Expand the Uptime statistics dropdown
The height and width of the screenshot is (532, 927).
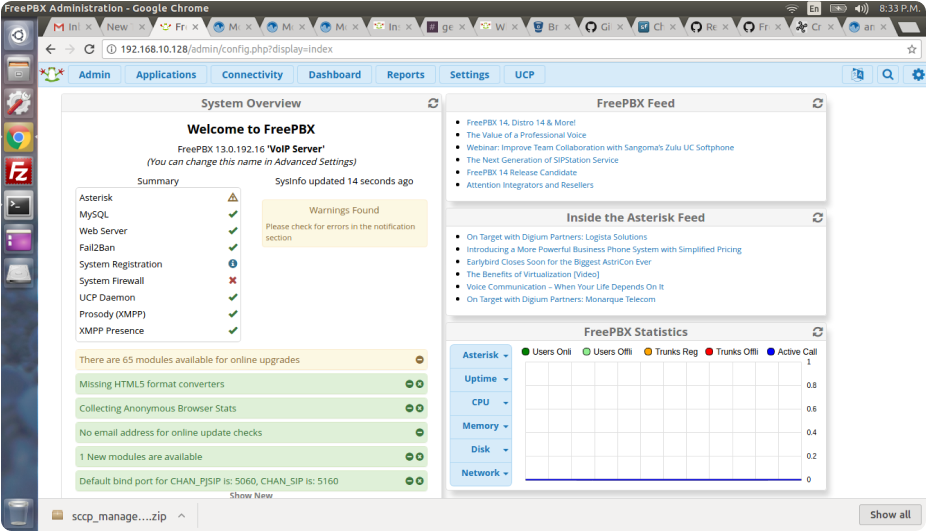(485, 379)
